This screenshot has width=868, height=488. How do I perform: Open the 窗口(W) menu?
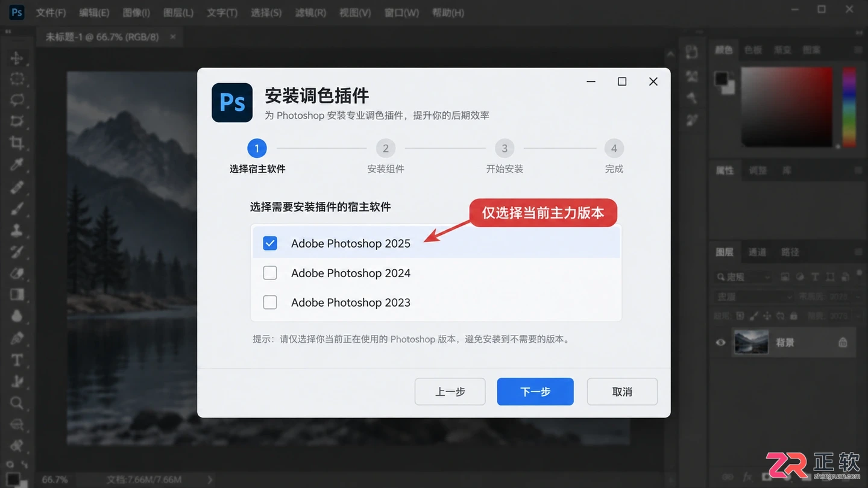click(x=401, y=13)
